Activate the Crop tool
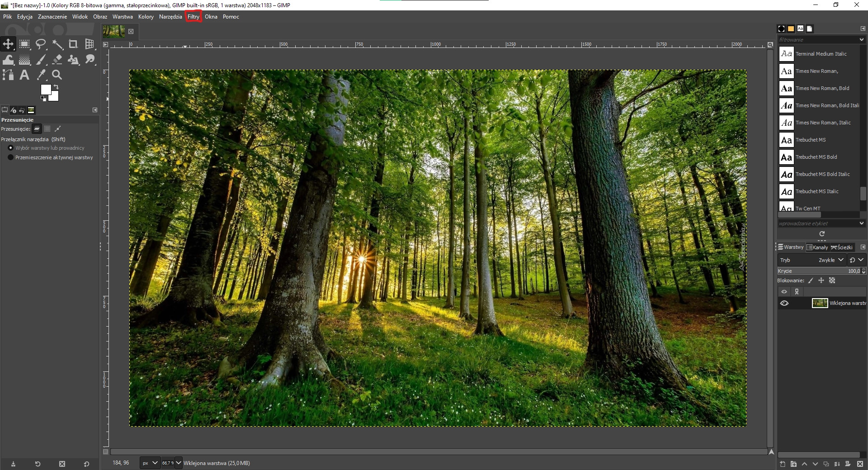Screen dimensions: 868x470 coord(73,44)
